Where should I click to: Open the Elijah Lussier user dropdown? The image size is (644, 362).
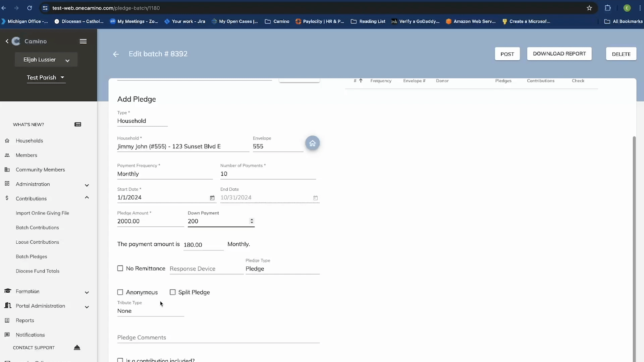coord(46,60)
